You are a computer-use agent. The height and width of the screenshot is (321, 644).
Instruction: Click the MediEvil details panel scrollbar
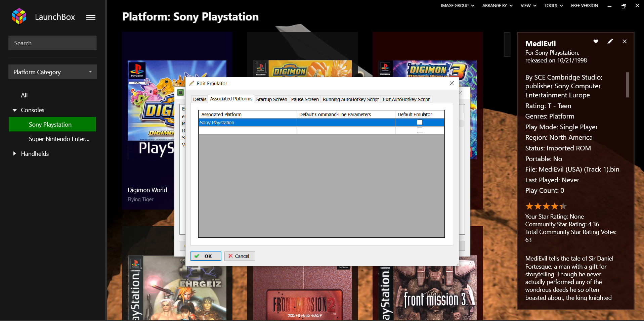pyautogui.click(x=628, y=85)
